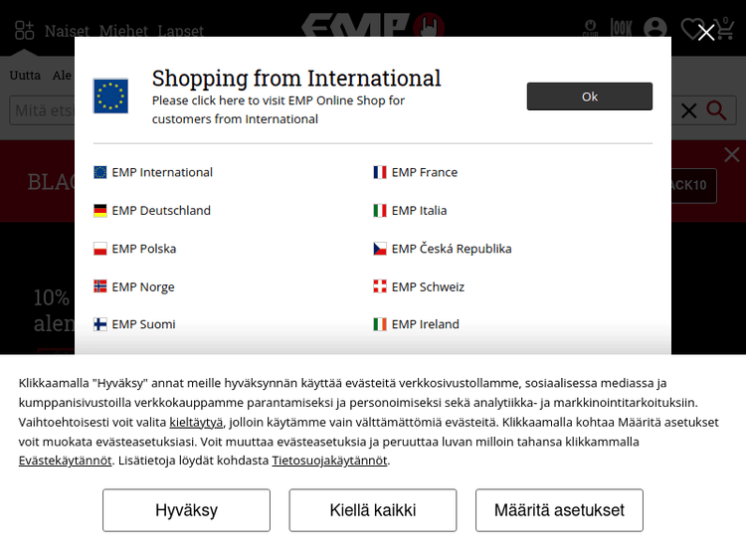Select EMP Deutschland shop
Screen dimensions: 746x560
point(160,210)
